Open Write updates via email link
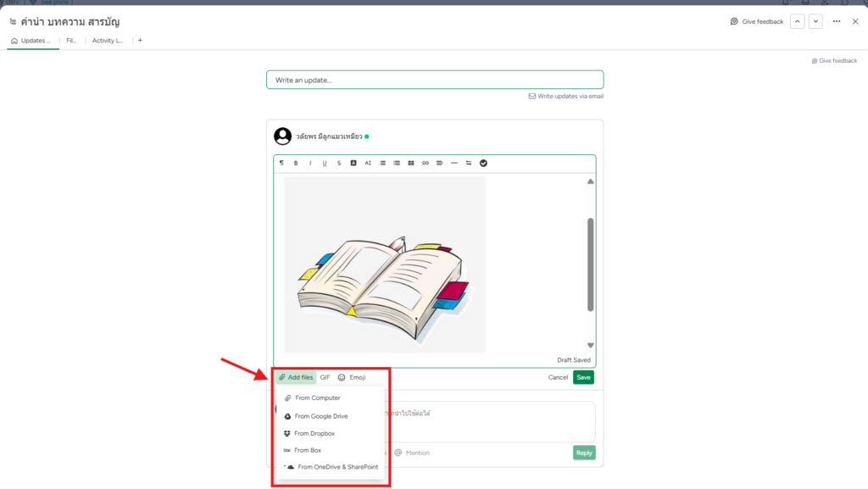The width and height of the screenshot is (868, 489). [565, 97]
